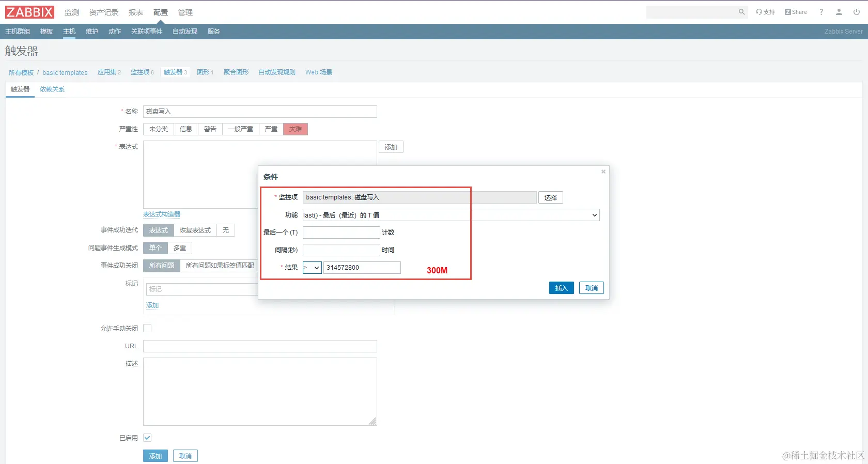The image size is (868, 464).
Task: Choose 恢复表达式 for event OK generation
Action: [x=195, y=230]
